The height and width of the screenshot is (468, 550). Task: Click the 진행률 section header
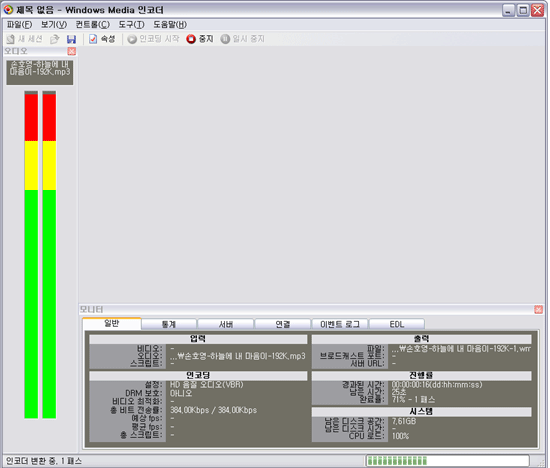[x=421, y=376]
